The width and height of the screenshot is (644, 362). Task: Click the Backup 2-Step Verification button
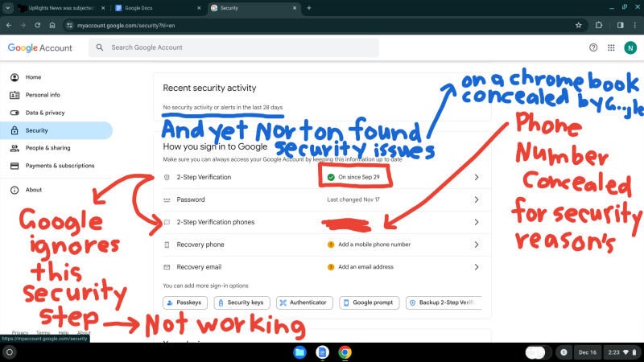point(444,302)
